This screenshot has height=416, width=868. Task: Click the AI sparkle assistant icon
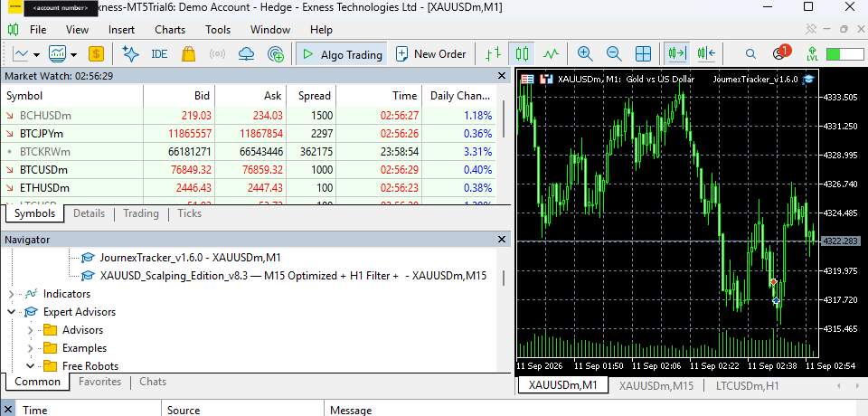tap(130, 54)
